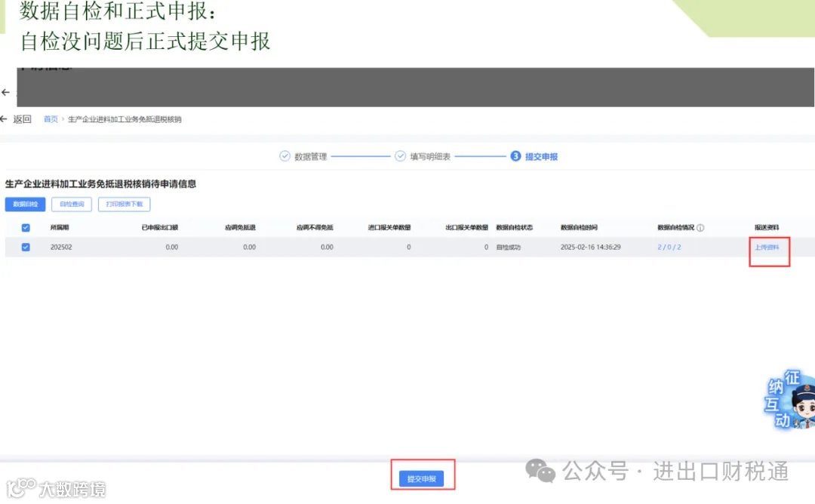Click the 自检查询 button

72,204
